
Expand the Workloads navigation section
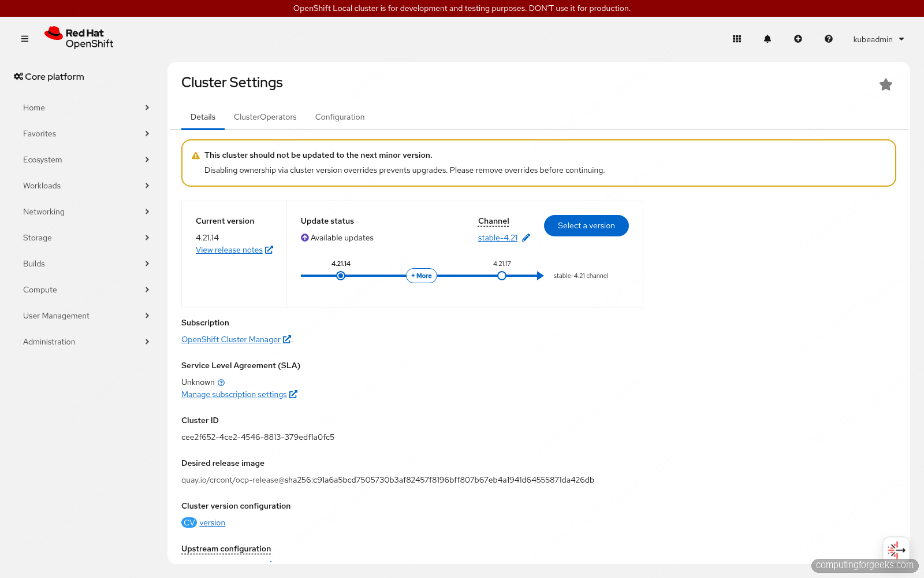85,186
